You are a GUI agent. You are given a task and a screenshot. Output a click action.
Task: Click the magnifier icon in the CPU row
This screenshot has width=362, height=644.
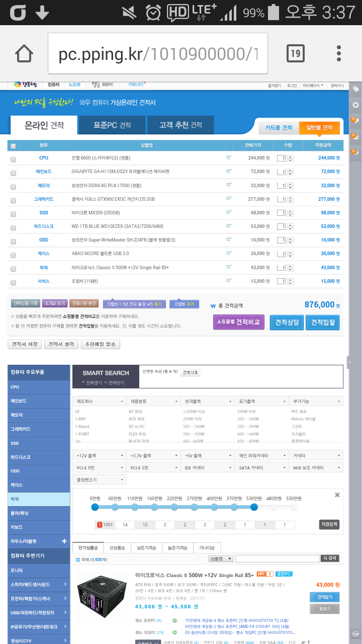(x=229, y=158)
